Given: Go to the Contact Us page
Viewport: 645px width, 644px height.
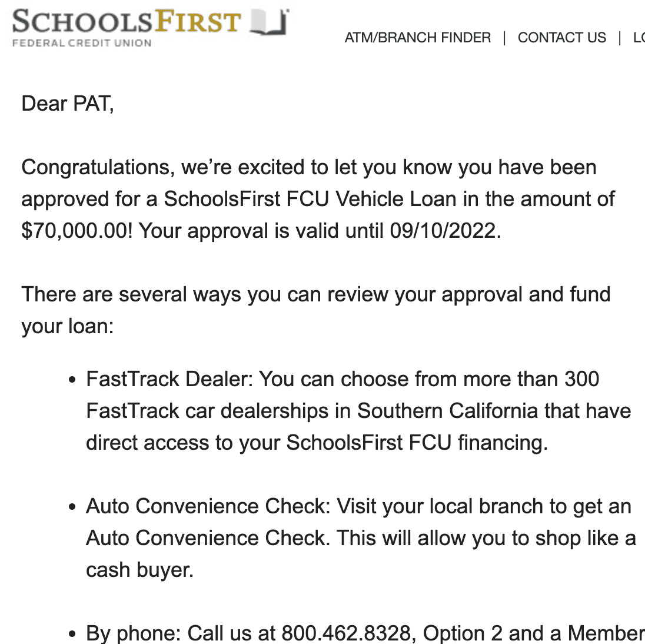Looking at the screenshot, I should [x=561, y=38].
